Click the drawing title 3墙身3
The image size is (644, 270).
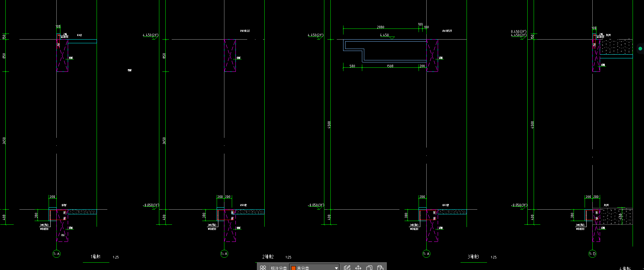tap(473, 257)
